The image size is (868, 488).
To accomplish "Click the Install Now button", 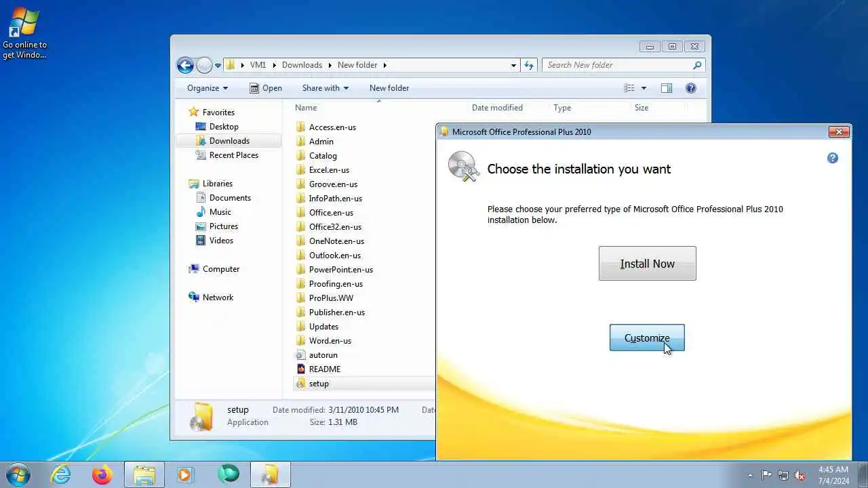I will pos(647,264).
